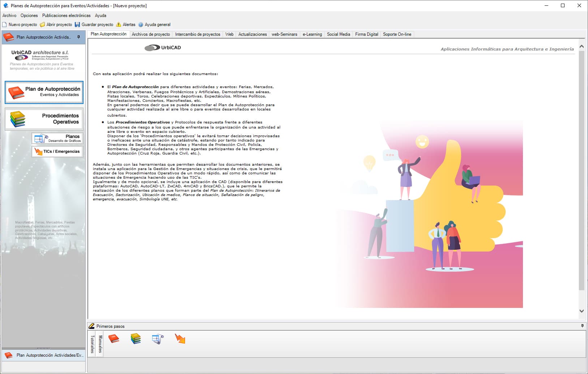Viewport: 588px width, 374px height.
Task: Open the Soporte On-line tab
Action: click(397, 34)
